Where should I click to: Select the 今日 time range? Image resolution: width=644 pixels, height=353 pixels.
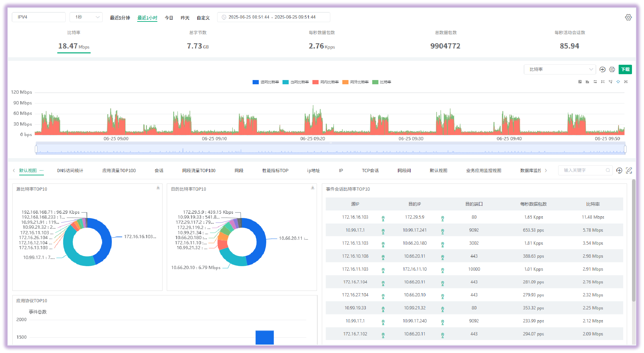click(169, 18)
